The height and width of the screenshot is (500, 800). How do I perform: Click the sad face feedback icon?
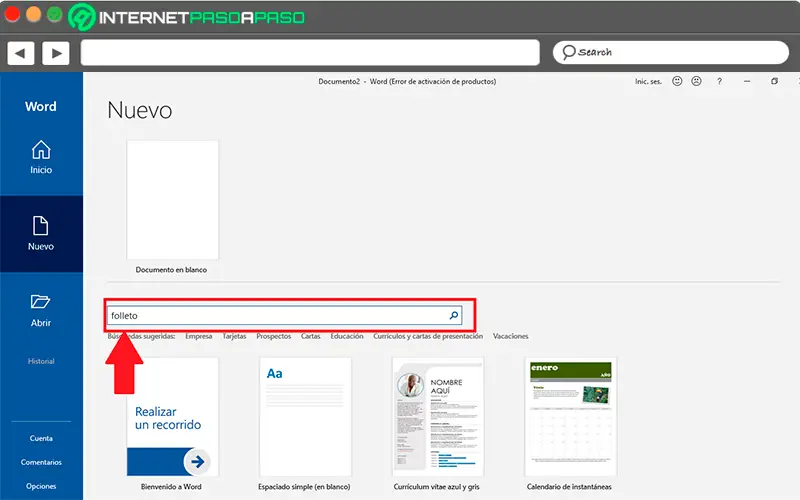696,81
